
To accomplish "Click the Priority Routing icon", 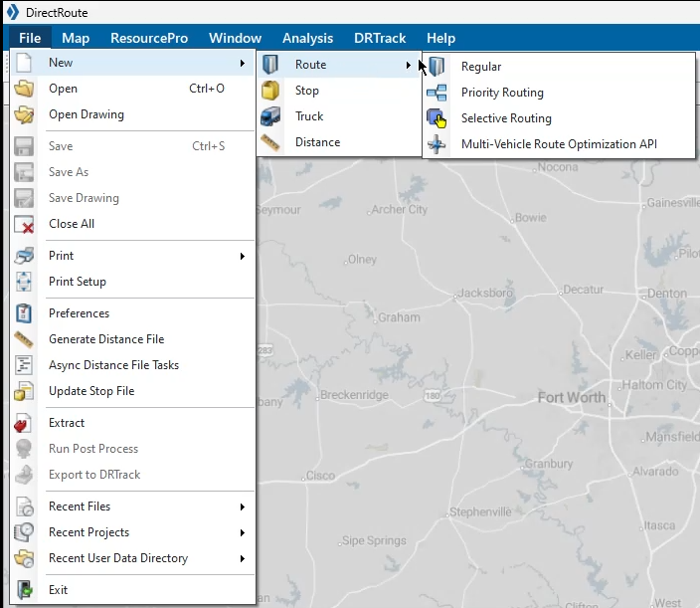I will click(437, 93).
